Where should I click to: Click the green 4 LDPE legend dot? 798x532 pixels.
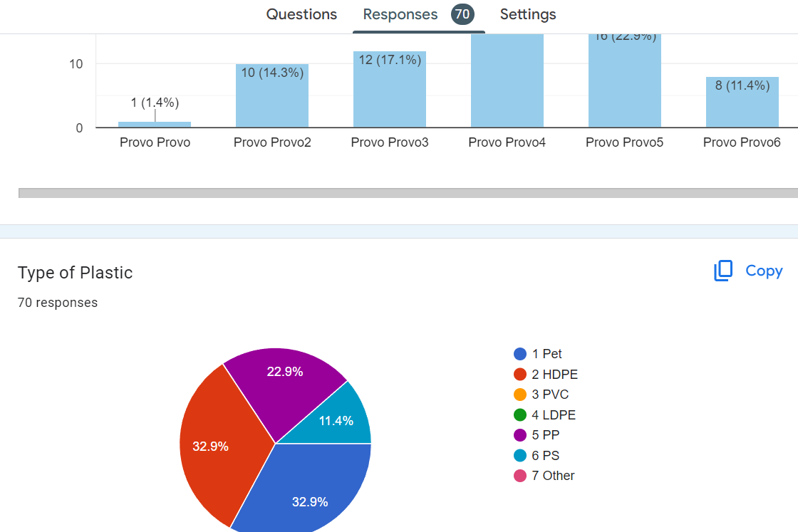pyautogui.click(x=520, y=415)
